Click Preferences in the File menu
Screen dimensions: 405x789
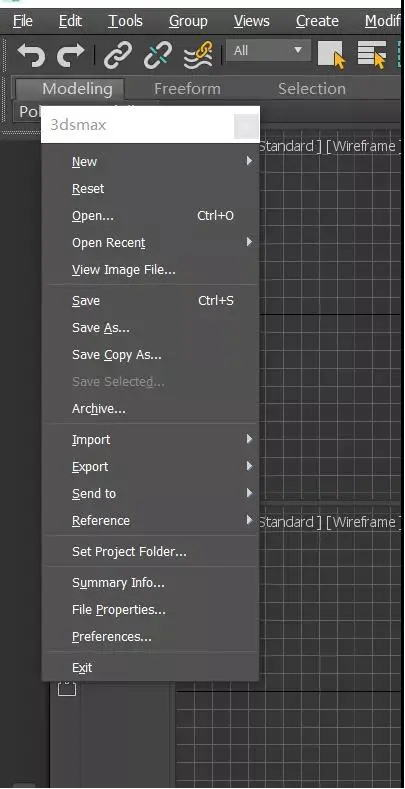point(111,637)
